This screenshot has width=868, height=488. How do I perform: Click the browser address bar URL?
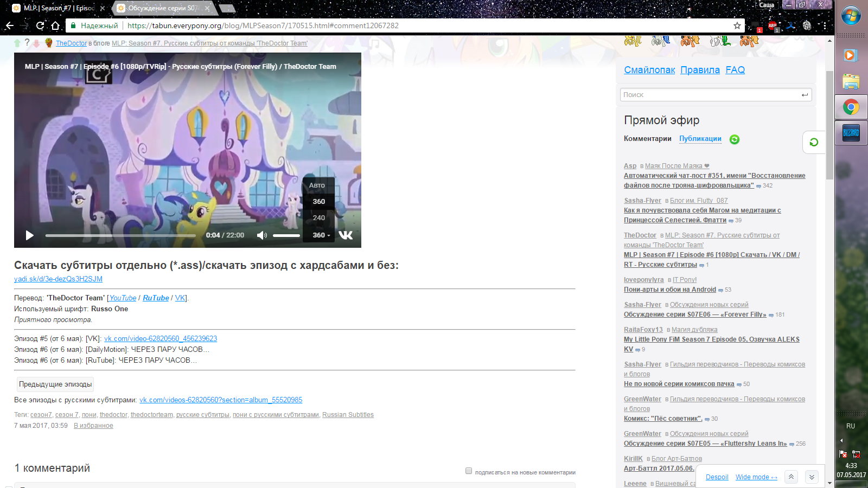(x=263, y=25)
